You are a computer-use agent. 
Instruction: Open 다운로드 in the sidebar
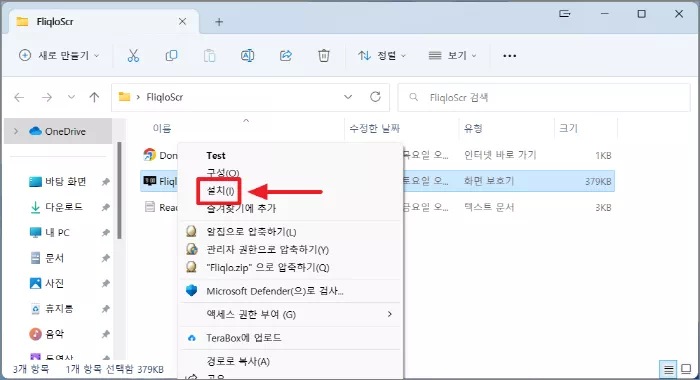coord(56,207)
